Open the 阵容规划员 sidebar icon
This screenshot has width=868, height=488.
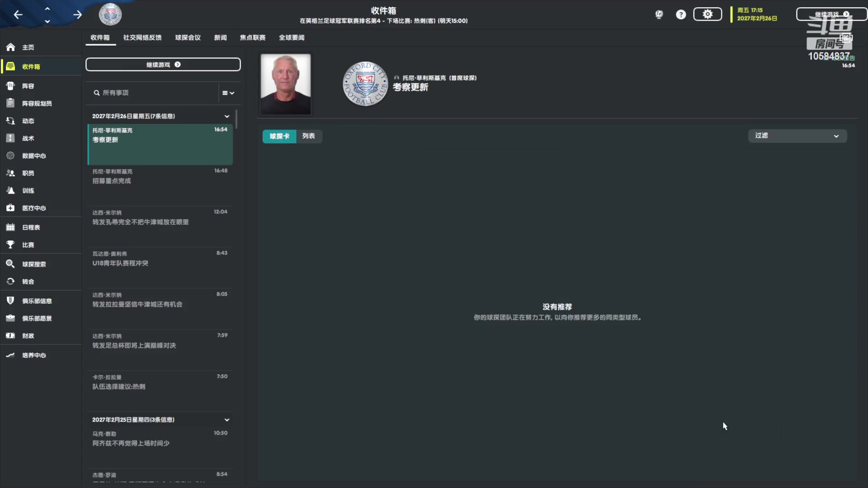tap(10, 103)
